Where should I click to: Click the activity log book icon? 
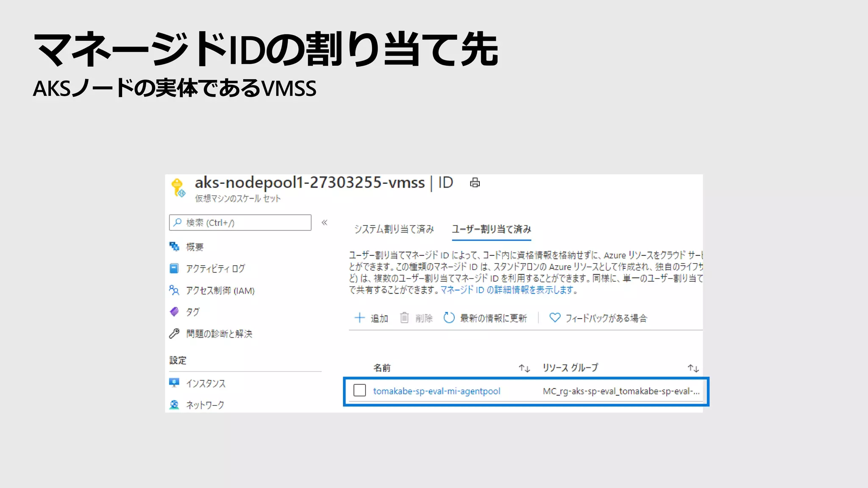pyautogui.click(x=174, y=268)
